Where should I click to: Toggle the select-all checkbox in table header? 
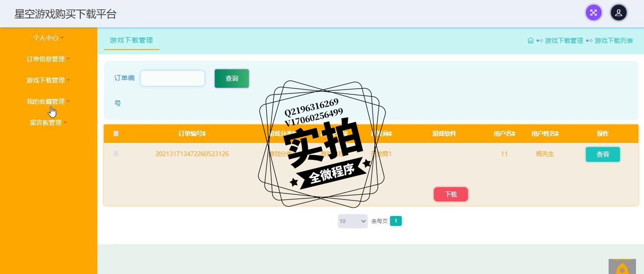(116, 133)
